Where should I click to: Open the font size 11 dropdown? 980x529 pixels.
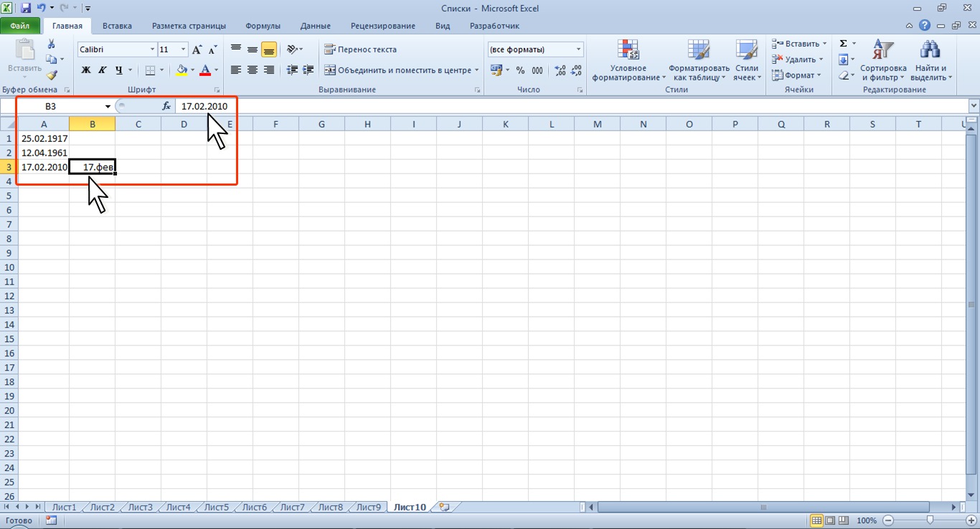(x=184, y=49)
